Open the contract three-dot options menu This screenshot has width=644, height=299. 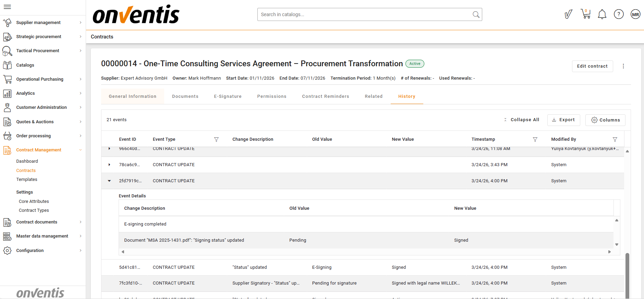[x=623, y=66]
